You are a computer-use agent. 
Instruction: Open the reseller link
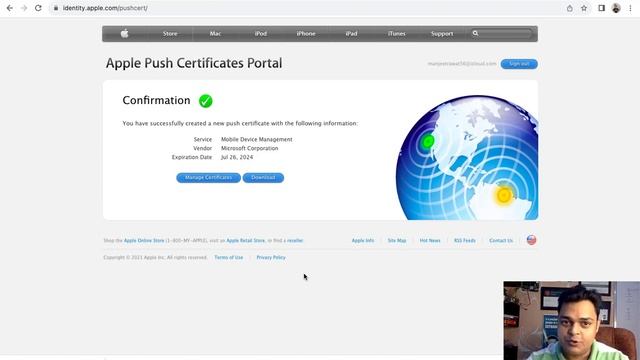295,240
